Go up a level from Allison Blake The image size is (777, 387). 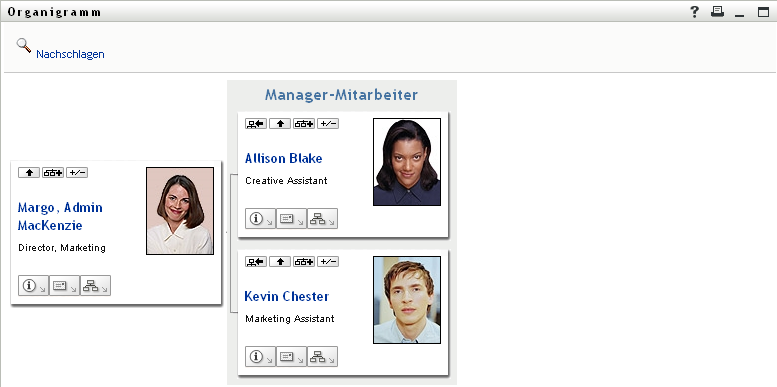pyautogui.click(x=279, y=124)
